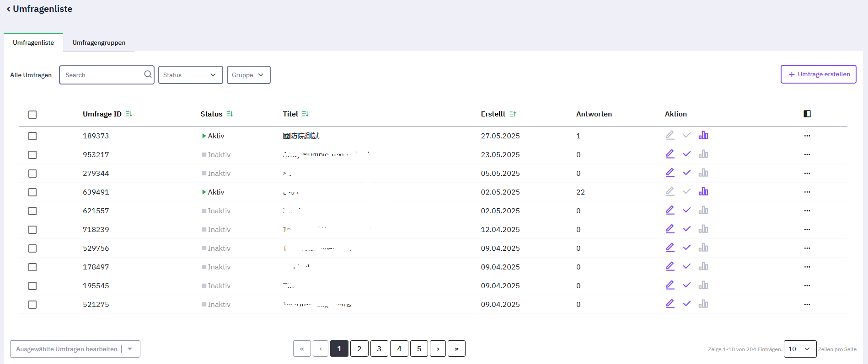The height and width of the screenshot is (364, 868).
Task: Check the box for survey 718239
Action: point(32,230)
